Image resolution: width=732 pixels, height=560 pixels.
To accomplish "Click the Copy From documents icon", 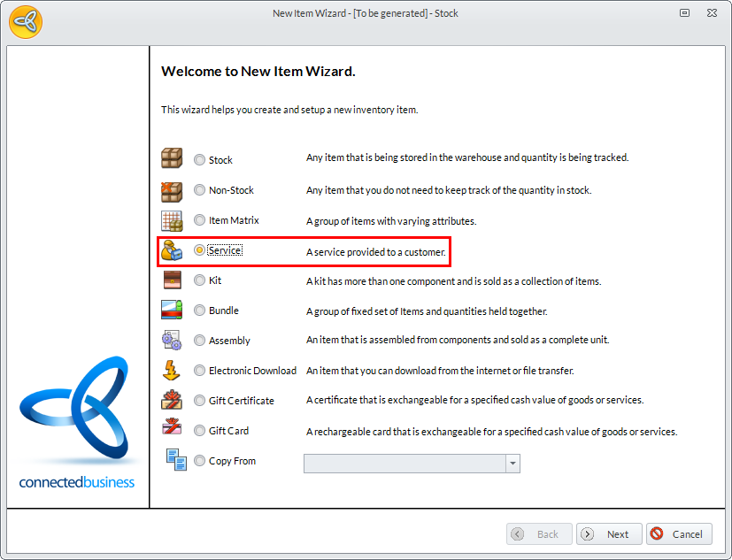I will [176, 460].
